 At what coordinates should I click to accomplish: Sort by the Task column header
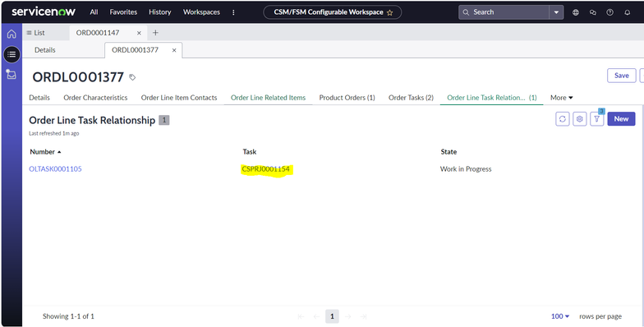[x=250, y=151]
